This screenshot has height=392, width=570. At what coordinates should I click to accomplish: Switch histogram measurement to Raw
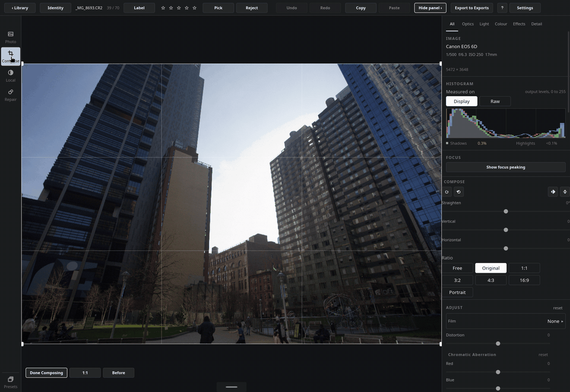coord(495,102)
